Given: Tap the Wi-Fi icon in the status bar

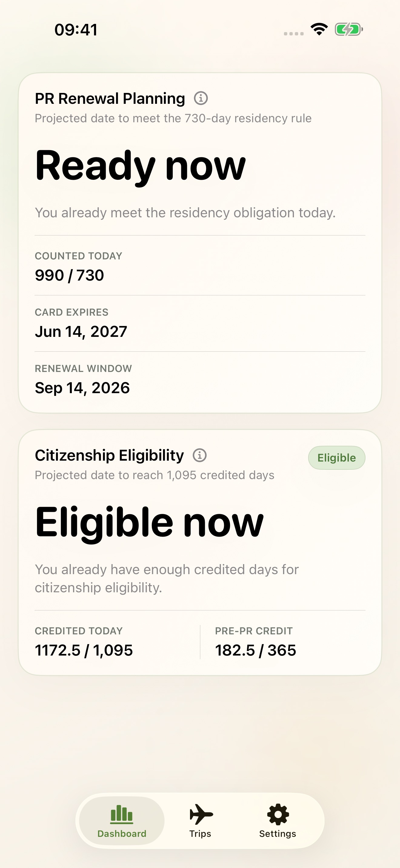Looking at the screenshot, I should click(318, 30).
